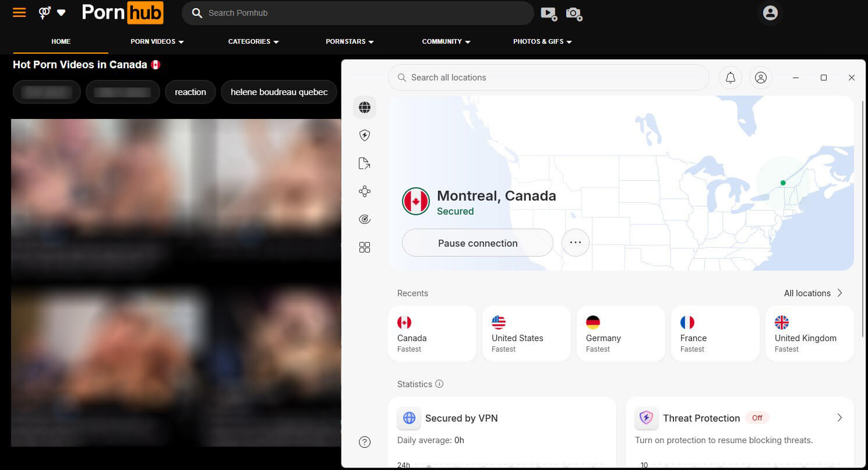This screenshot has height=470, width=868.
Task: Expand the PHOTOS & GIFS dropdown menu
Action: point(542,41)
